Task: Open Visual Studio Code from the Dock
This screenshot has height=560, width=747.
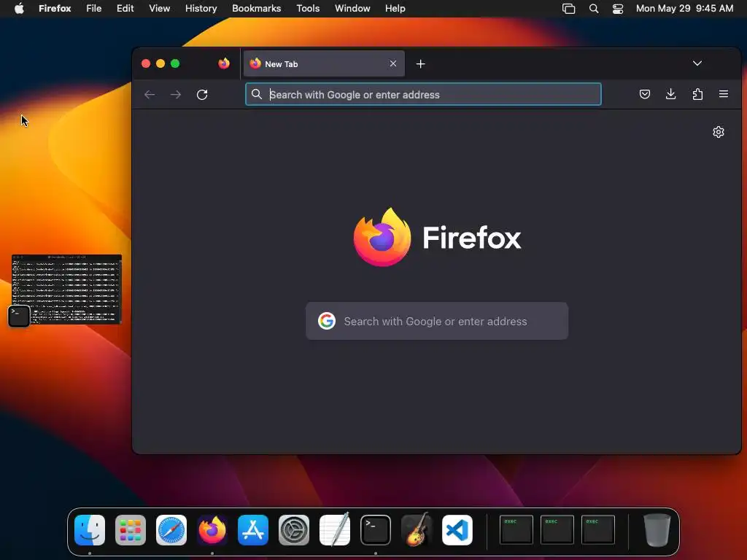Action: coord(457,530)
